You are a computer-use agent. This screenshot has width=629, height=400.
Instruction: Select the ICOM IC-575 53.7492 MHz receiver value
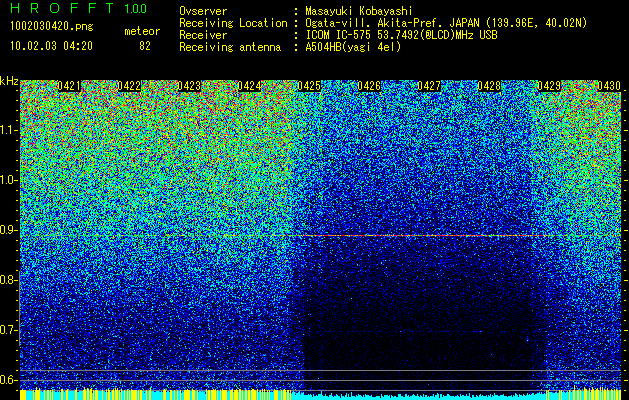[401, 35]
